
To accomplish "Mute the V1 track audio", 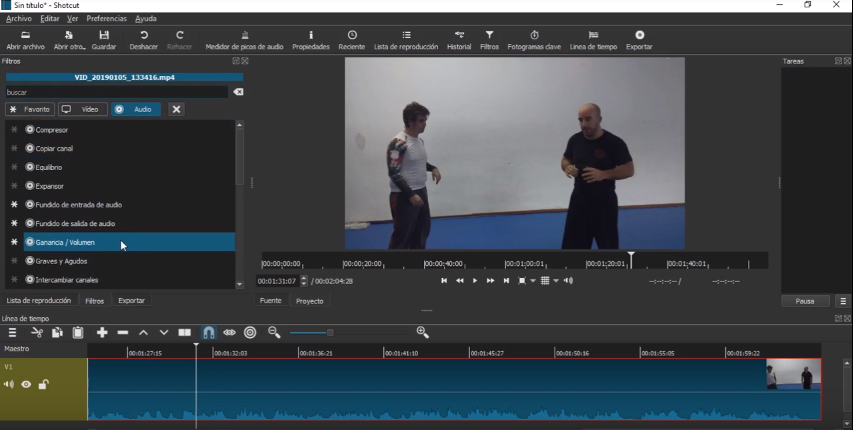I will tap(9, 385).
